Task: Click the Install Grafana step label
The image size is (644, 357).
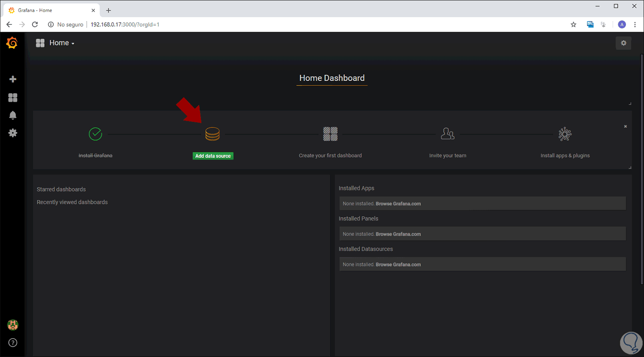Action: (x=95, y=155)
